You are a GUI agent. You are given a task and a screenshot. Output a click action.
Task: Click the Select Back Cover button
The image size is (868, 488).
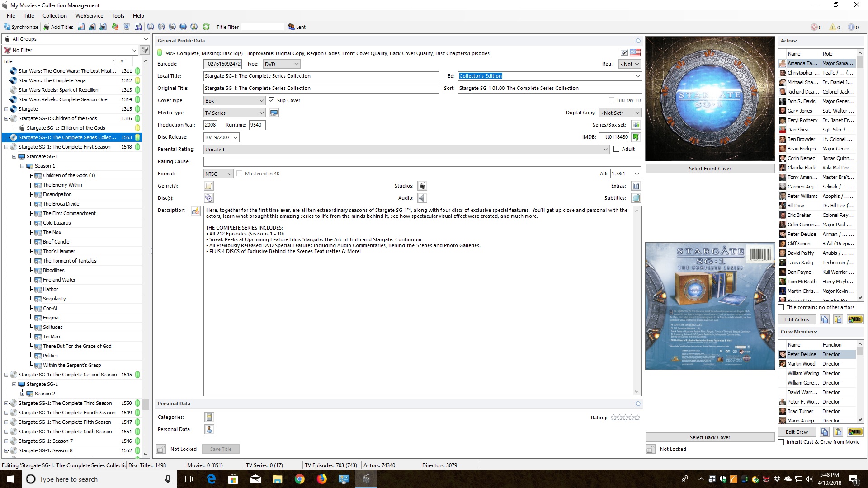710,437
